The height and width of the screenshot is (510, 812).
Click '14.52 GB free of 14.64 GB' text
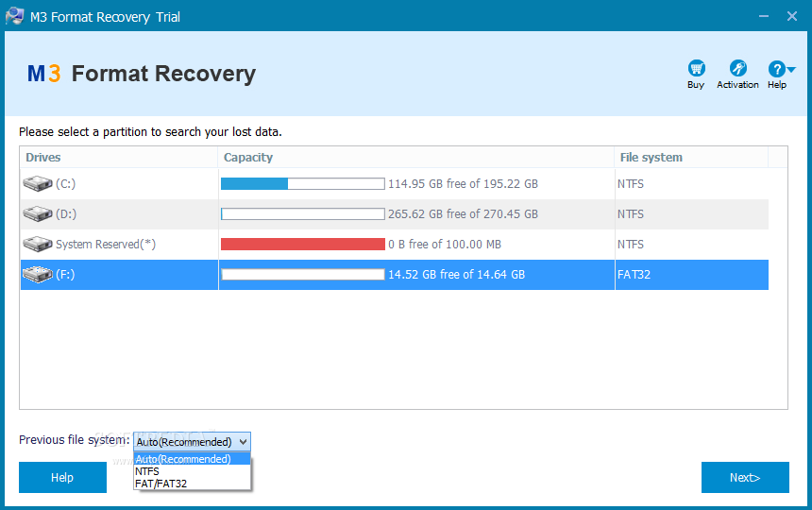[457, 275]
